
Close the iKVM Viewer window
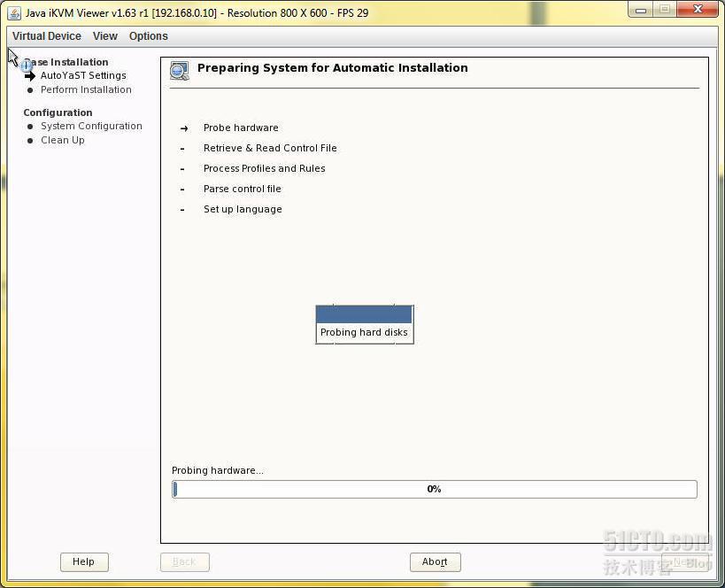[x=698, y=10]
